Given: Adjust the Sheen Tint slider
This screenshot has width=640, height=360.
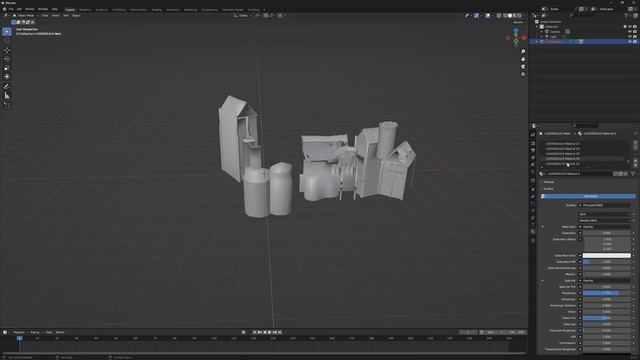Looking at the screenshot, I should [607, 318].
